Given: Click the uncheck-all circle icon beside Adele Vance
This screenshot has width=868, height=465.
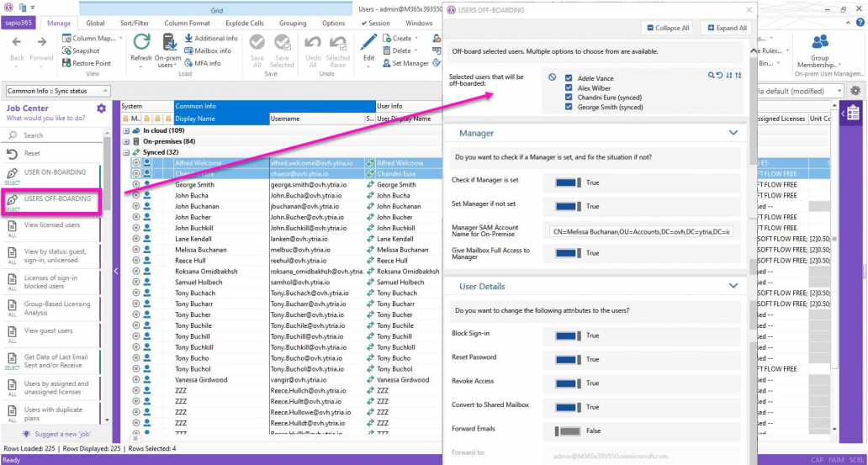Looking at the screenshot, I should (x=552, y=77).
